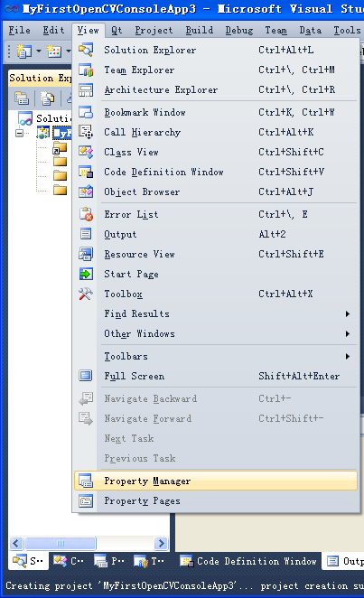Click the Start Page green arrow icon
Image resolution: width=364 pixels, height=598 pixels.
86,274
